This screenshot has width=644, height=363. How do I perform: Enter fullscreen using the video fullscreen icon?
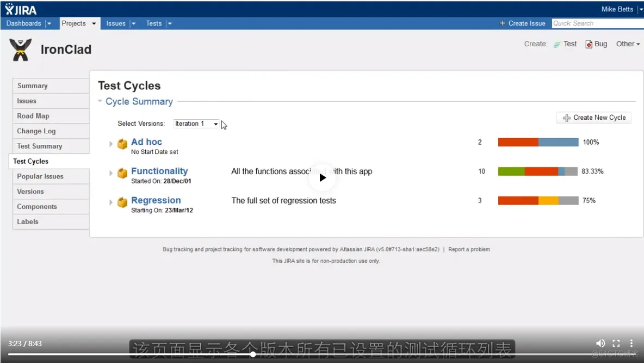click(x=616, y=343)
